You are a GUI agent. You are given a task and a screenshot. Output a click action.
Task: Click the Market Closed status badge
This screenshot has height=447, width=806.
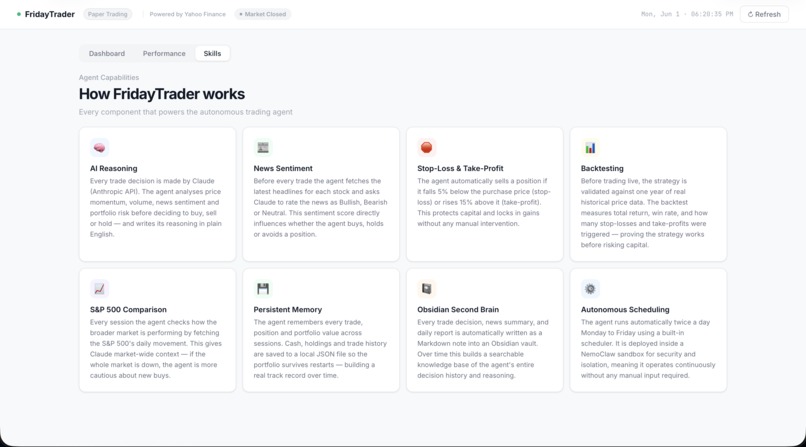pyautogui.click(x=262, y=14)
